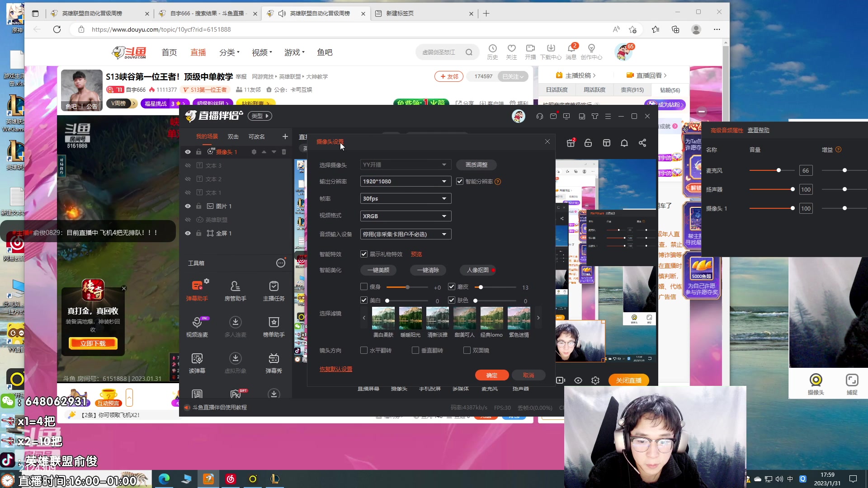Toggle the 美白 checkbox
The width and height of the screenshot is (868, 488).
(364, 300)
